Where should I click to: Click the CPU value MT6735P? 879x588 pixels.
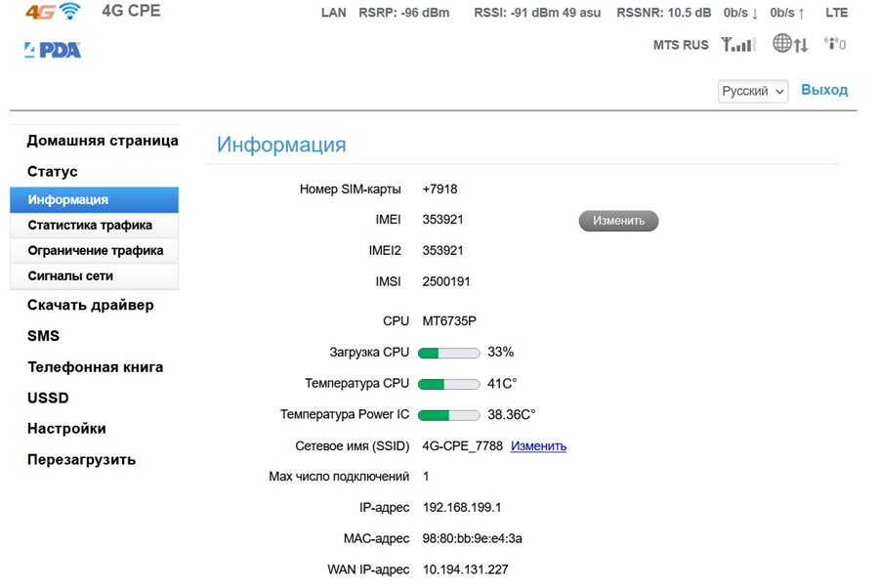pos(449,321)
